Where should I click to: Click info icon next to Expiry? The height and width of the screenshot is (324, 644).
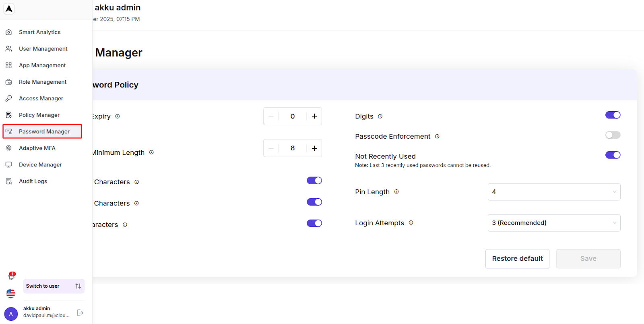coord(118,116)
